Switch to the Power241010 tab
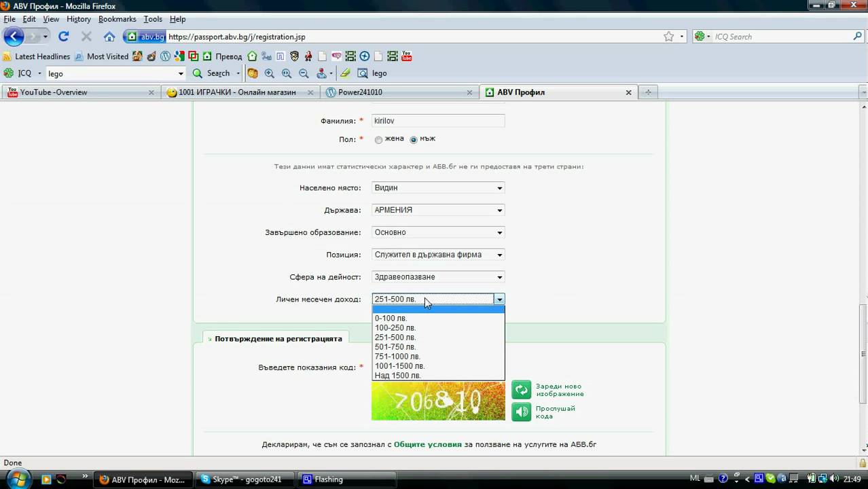868x489 pixels. [400, 92]
